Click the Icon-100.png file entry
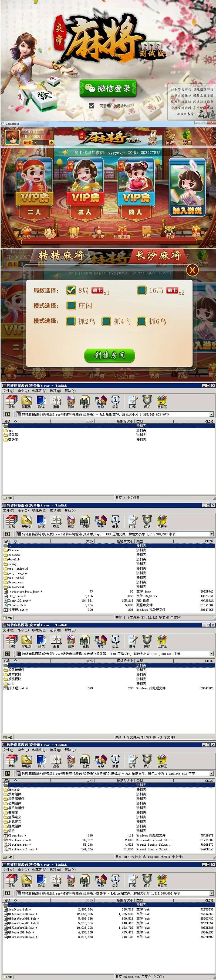Viewport: 216px width, 980px height. point(18,600)
